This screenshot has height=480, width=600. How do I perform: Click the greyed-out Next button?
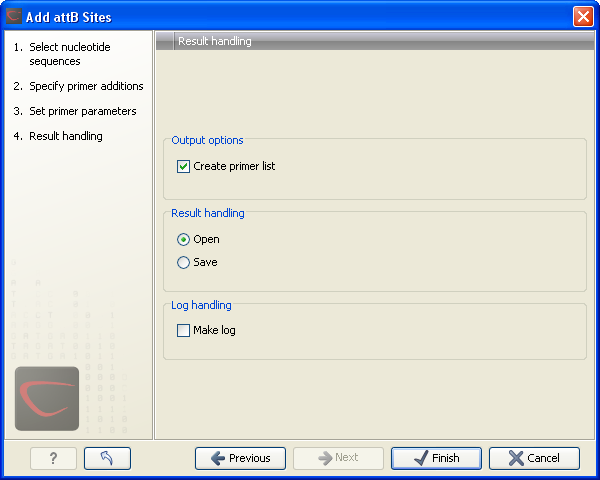pos(338,458)
